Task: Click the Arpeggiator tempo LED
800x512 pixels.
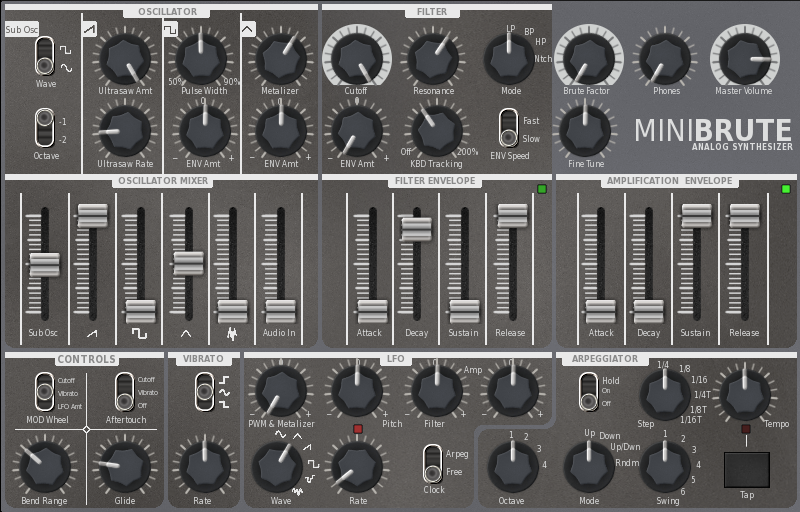Action: coord(746,429)
